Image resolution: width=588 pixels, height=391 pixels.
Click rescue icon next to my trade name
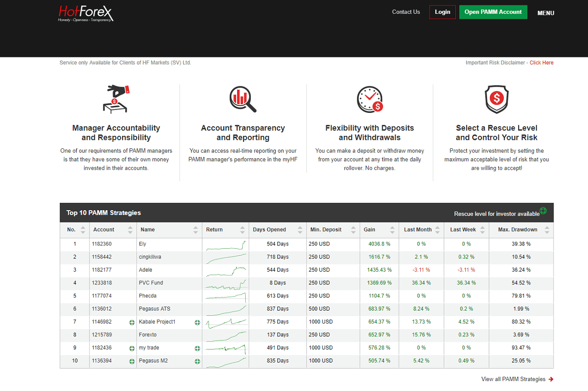[198, 348]
